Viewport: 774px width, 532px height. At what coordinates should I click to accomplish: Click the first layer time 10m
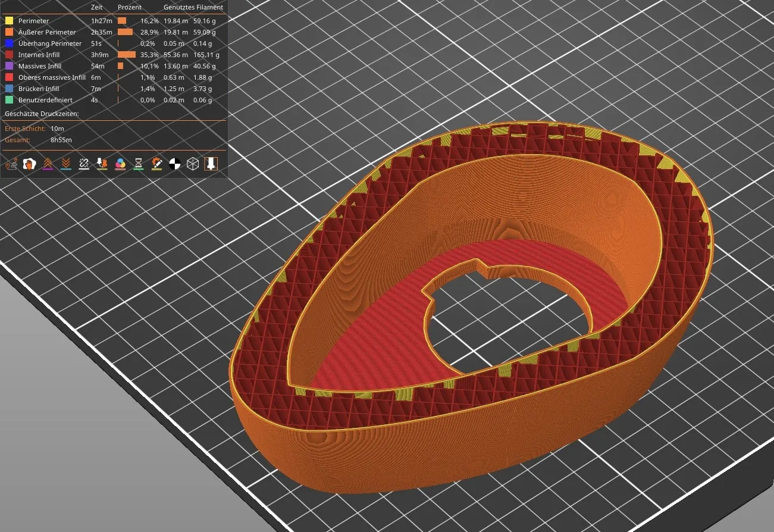57,129
